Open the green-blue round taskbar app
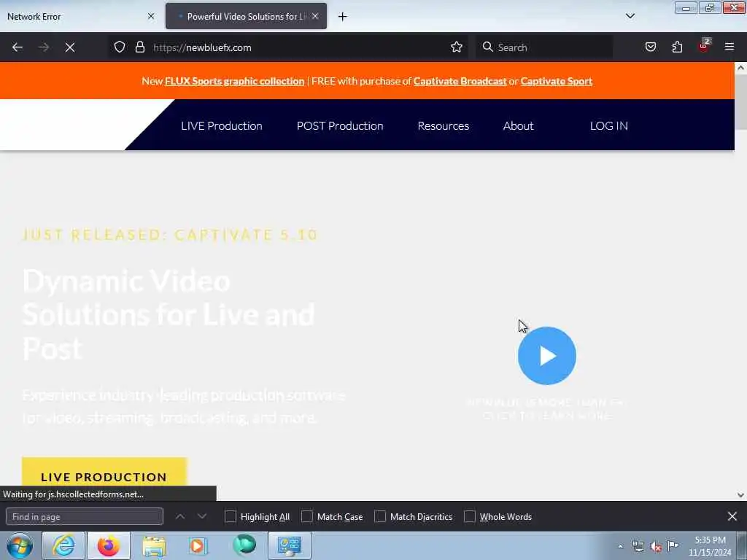The width and height of the screenshot is (747, 560). point(244,545)
